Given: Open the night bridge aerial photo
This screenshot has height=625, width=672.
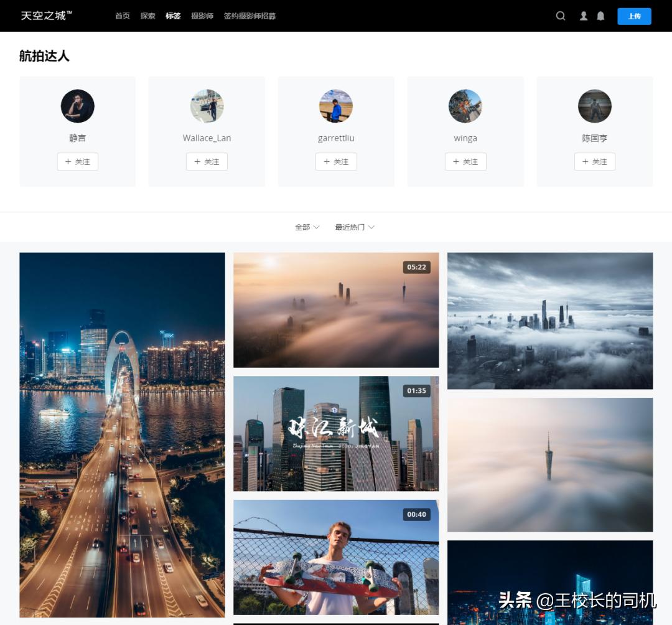Looking at the screenshot, I should pos(122,435).
